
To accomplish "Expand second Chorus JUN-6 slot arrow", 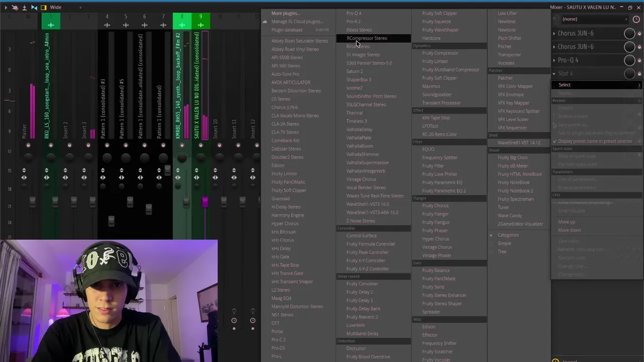I will point(554,47).
